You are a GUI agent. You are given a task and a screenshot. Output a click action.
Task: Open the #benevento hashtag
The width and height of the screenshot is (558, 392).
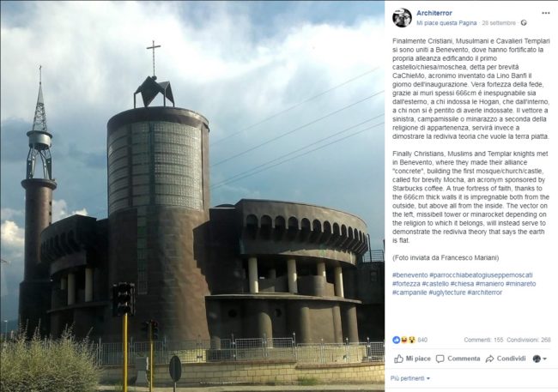click(410, 275)
